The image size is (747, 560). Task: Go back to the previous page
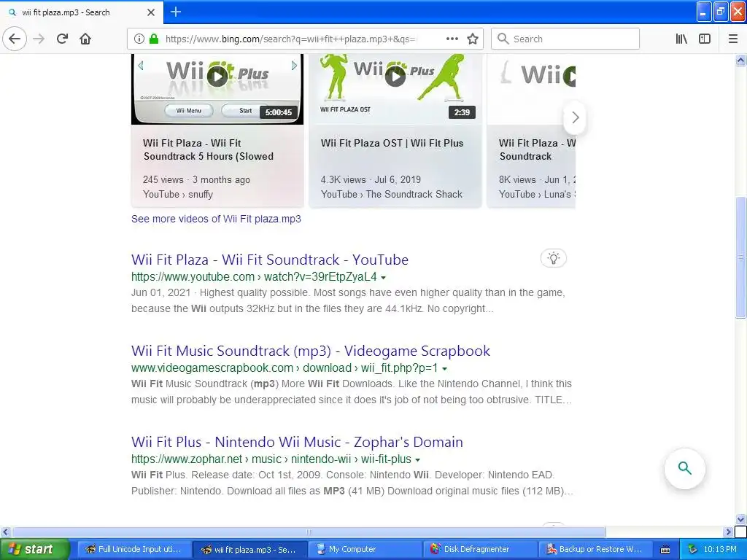tap(15, 39)
